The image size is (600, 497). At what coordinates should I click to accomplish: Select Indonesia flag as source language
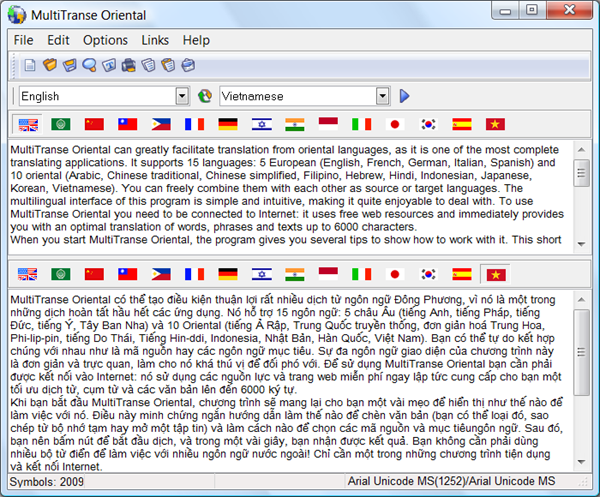(328, 124)
